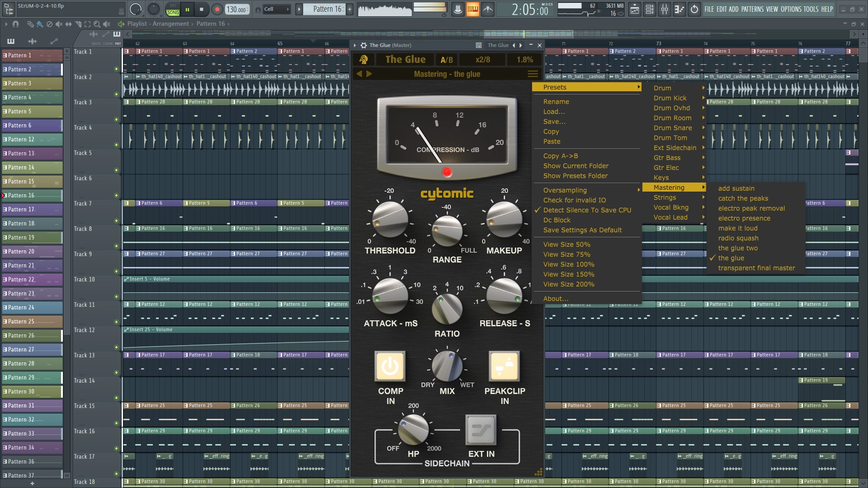Toggle EXT IN sidechain switch

pyautogui.click(x=481, y=430)
